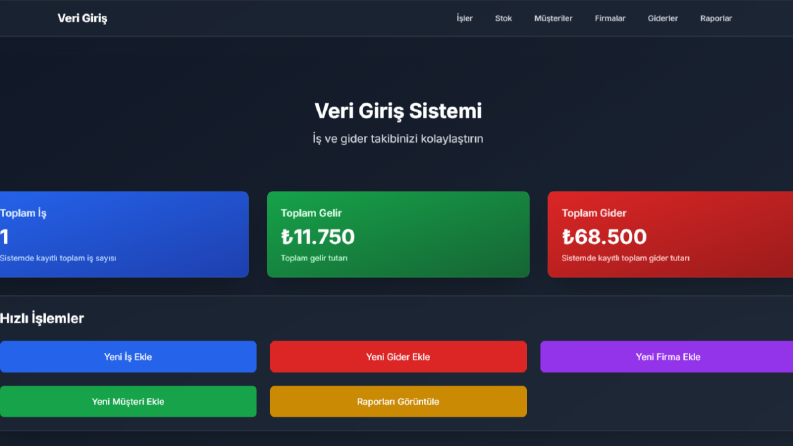Viewport: 793px width, 446px height.
Task: Click the ₺11.750 income value
Action: (318, 237)
